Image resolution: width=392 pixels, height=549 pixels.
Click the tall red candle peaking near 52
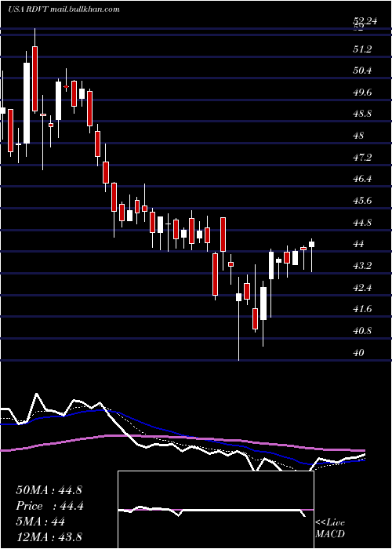pyautogui.click(x=34, y=78)
